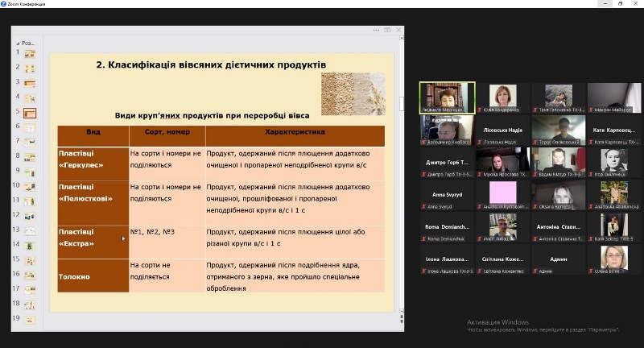Select slide 9 thumbnail
This screenshot has height=348, width=644.
click(30, 172)
